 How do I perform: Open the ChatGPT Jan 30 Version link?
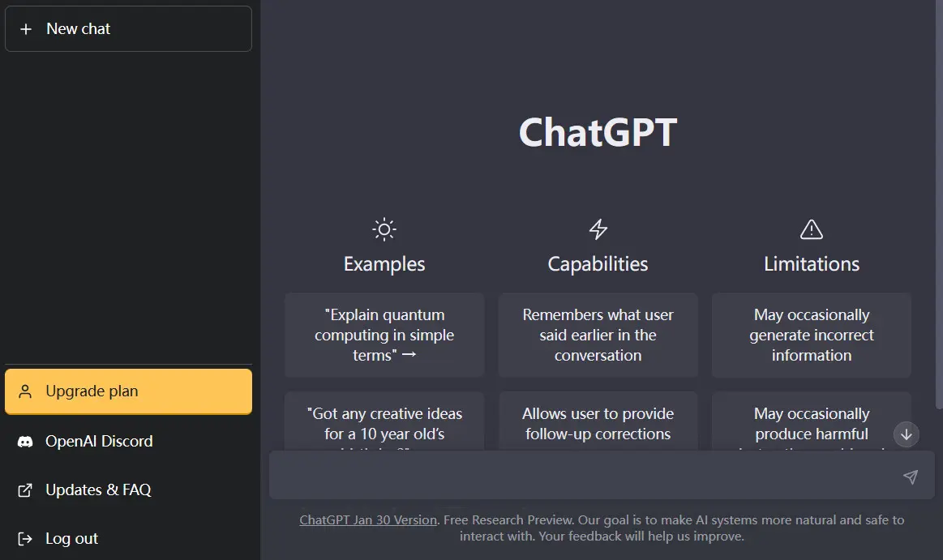(x=368, y=520)
